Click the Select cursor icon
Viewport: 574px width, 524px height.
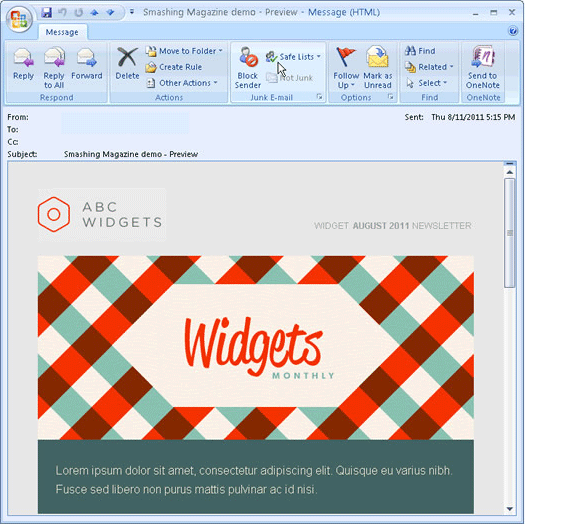410,83
